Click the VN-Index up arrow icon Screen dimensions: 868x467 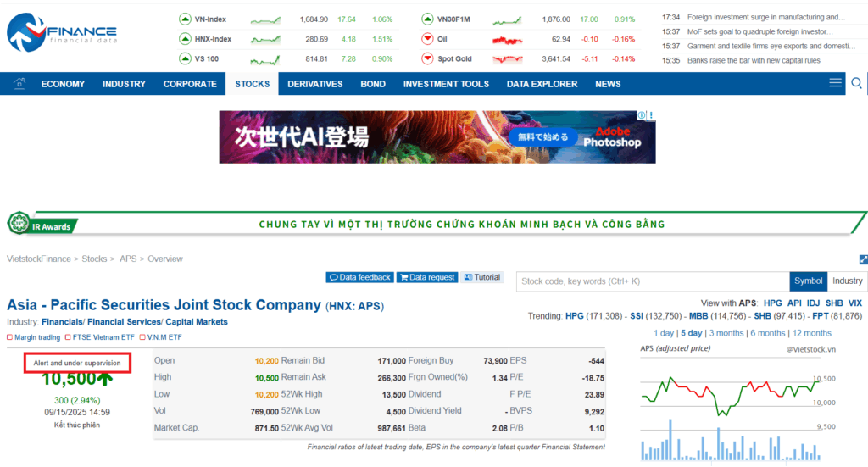[185, 19]
